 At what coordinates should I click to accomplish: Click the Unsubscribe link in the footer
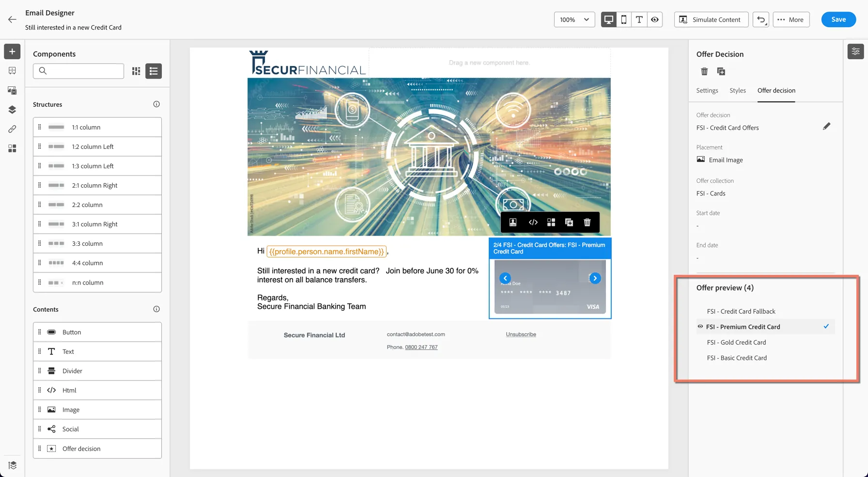point(521,334)
